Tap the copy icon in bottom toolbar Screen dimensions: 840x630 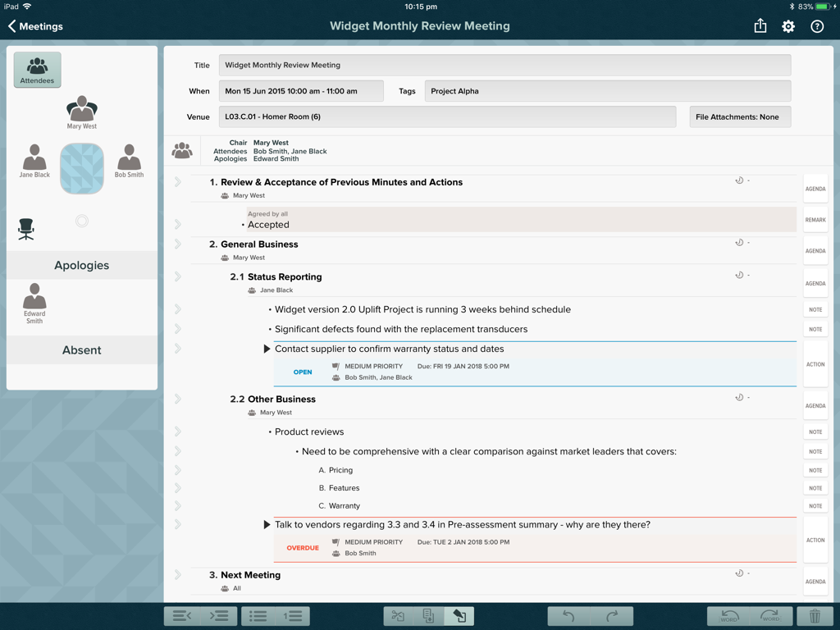[428, 615]
